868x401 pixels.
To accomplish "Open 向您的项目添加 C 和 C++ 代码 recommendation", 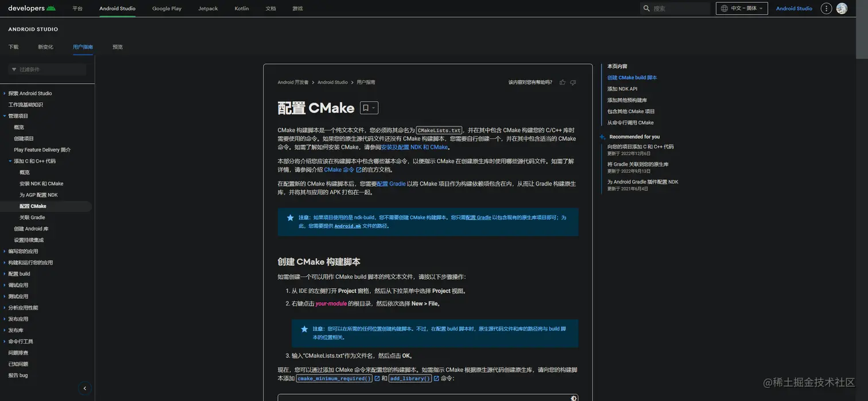I will pyautogui.click(x=641, y=146).
